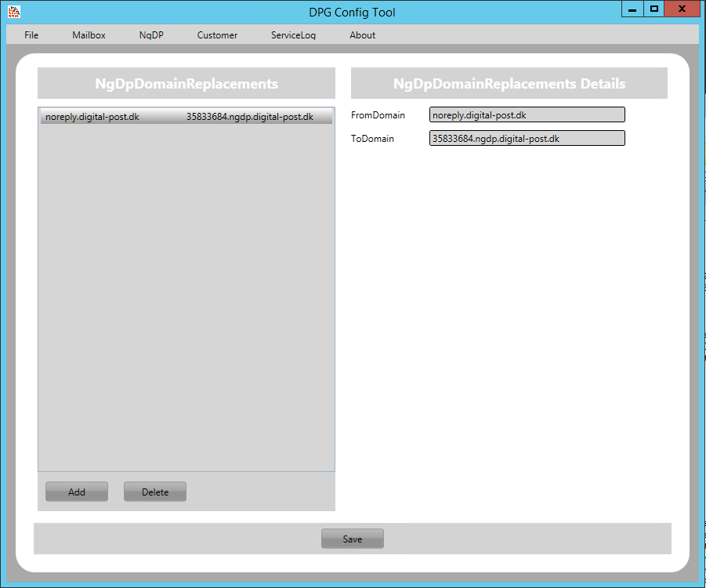Click the Add button
This screenshot has height=588, width=706.
click(77, 492)
